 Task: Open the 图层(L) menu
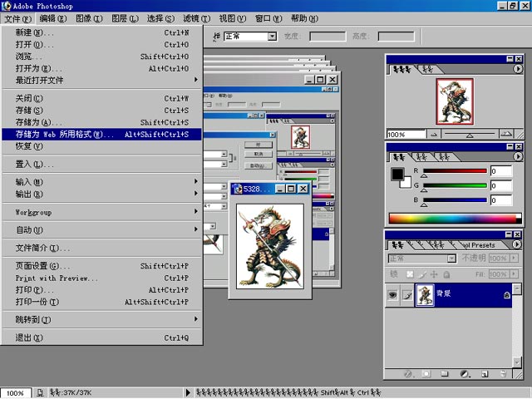pyautogui.click(x=125, y=18)
